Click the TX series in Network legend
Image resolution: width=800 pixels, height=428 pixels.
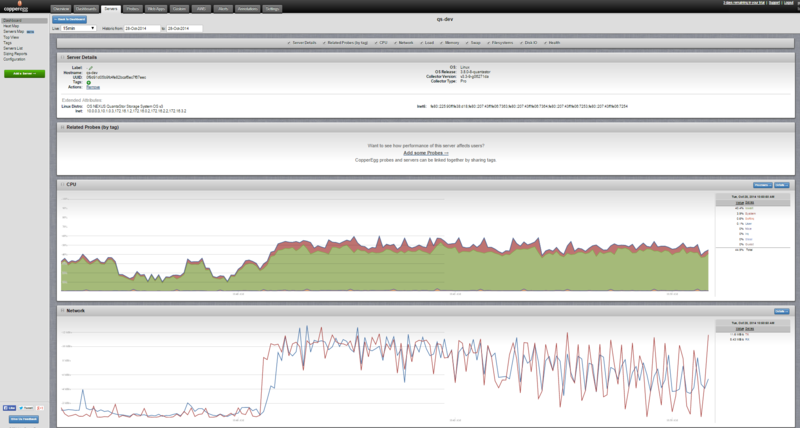click(747, 335)
